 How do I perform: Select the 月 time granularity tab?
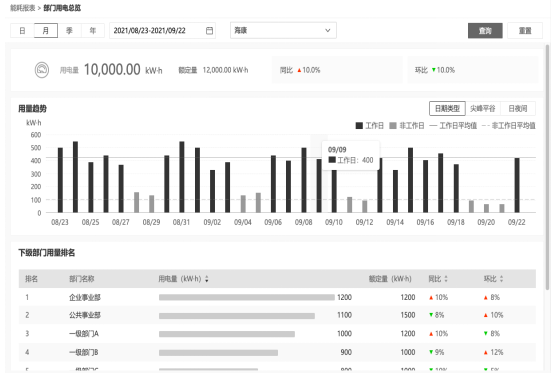coord(46,31)
